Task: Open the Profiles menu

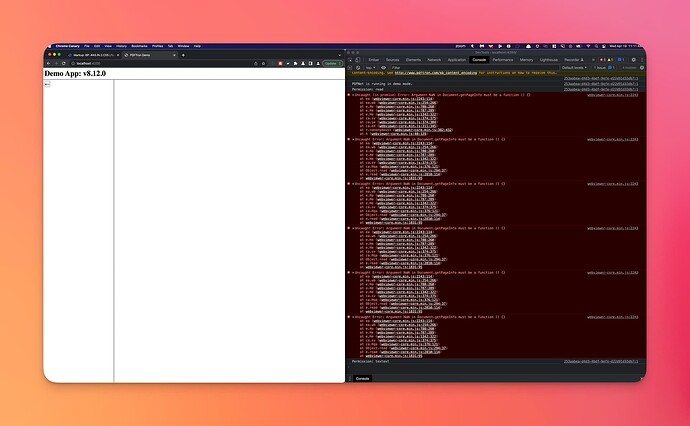Action: [158, 46]
